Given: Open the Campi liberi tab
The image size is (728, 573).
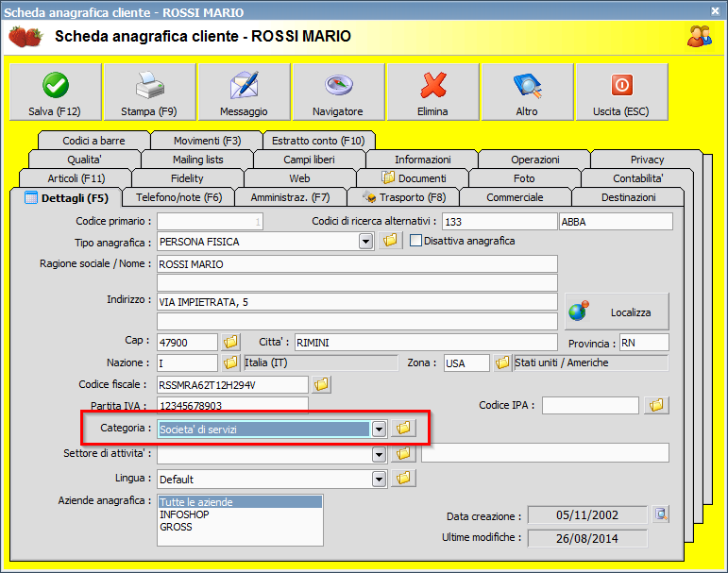Looking at the screenshot, I should (x=309, y=160).
